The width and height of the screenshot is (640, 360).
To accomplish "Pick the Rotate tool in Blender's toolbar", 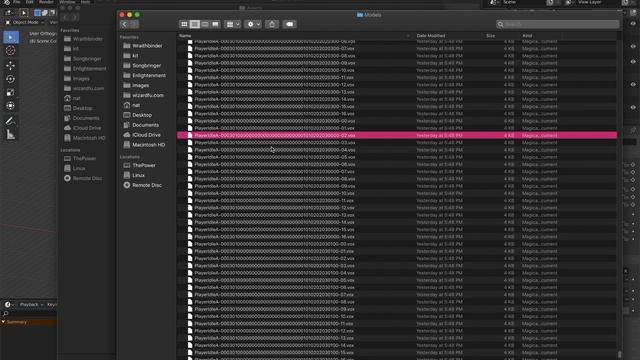I will tap(11, 79).
